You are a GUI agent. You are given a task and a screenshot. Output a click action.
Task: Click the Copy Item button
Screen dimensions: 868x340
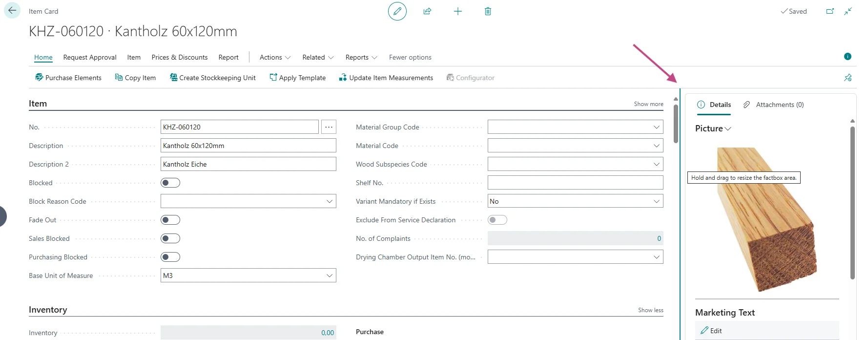[x=135, y=78]
